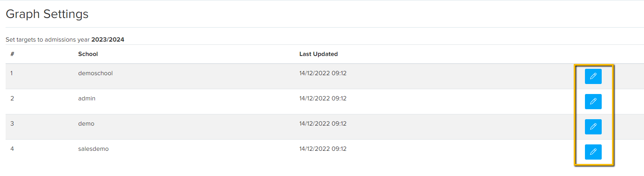Screen dimensions: 644x176
Task: Click the 'Set targets to admissions year' text
Action: tap(47, 40)
